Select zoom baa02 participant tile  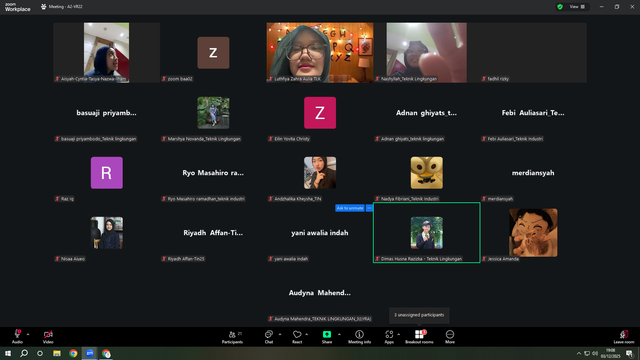[x=213, y=53]
